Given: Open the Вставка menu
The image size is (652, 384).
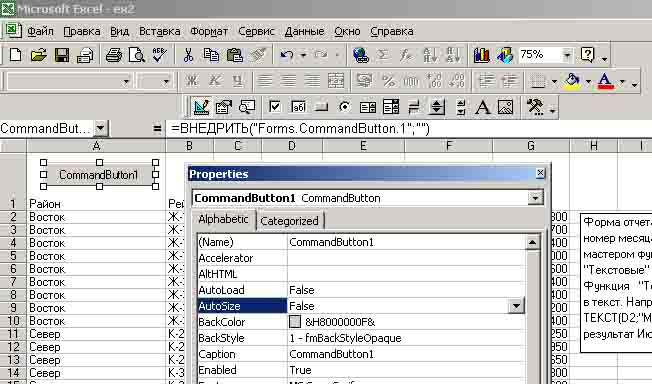Looking at the screenshot, I should pyautogui.click(x=160, y=32).
